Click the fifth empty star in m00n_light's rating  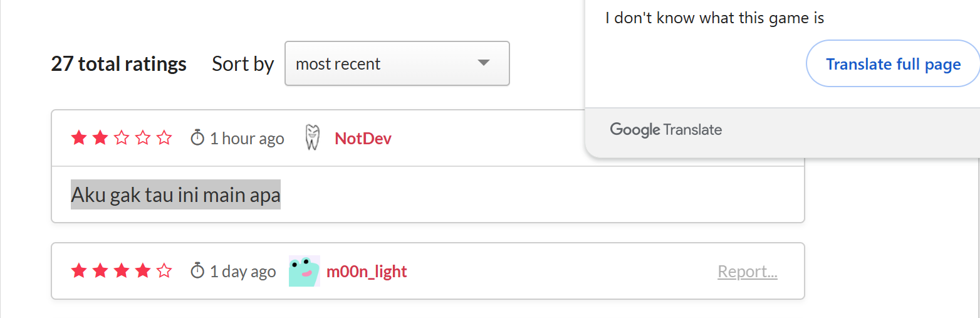(x=164, y=271)
